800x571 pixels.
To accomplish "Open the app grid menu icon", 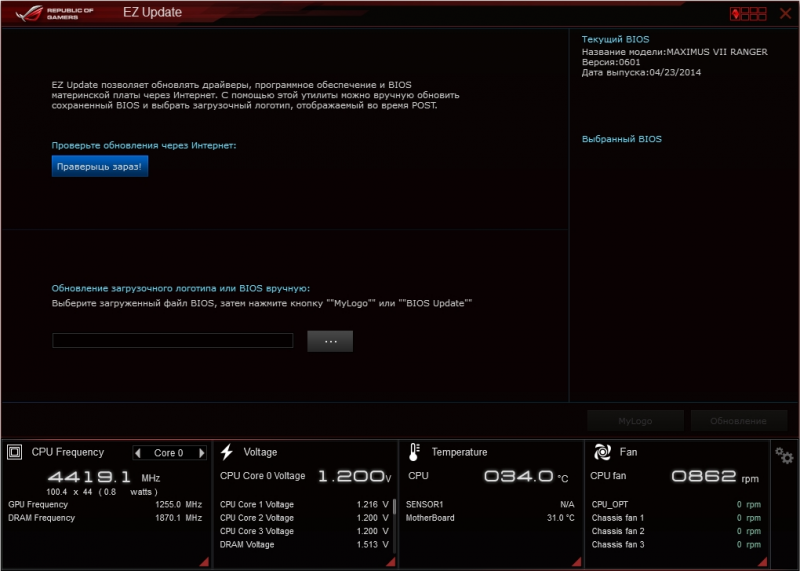I will tap(748, 14).
